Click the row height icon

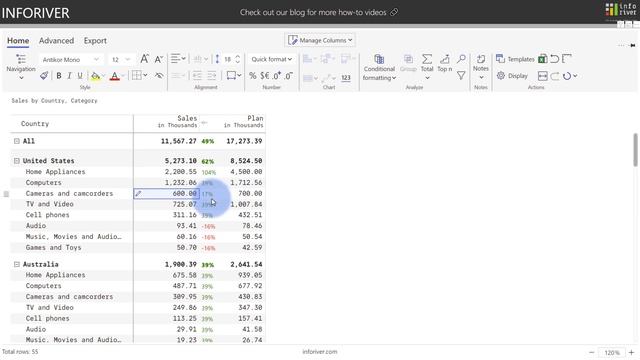(x=217, y=59)
